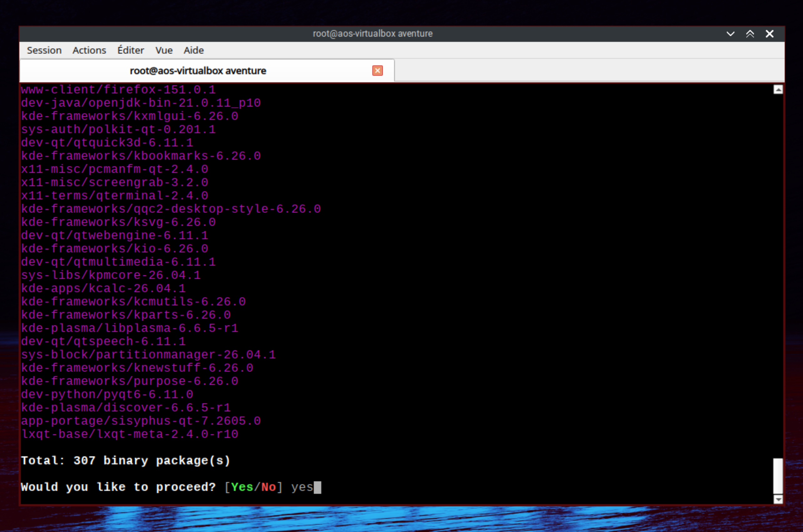This screenshot has width=803, height=532.
Task: Click 'x11-misc/pcmanfm-qt-2.4.0' line
Action: coord(114,169)
